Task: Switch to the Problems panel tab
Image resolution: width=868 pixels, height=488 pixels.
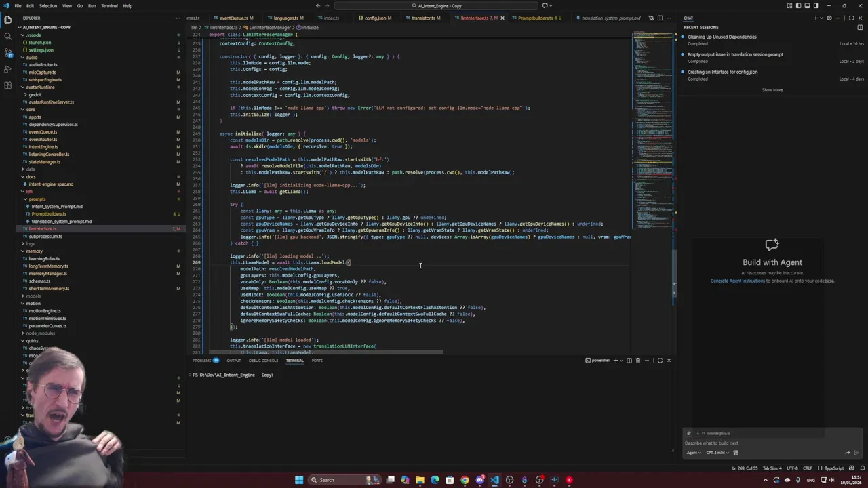Action: [x=205, y=361]
